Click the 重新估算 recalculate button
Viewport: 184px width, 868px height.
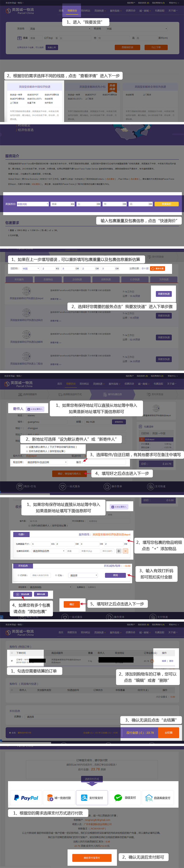pos(157,268)
